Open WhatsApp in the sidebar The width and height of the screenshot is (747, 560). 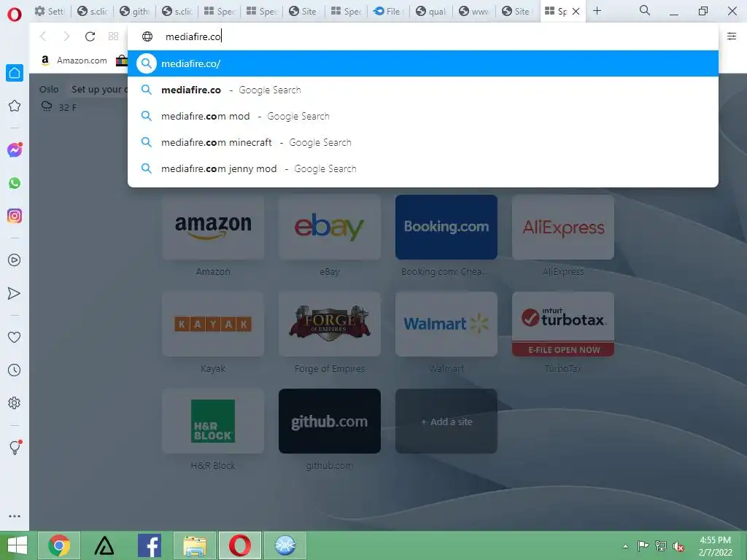point(15,183)
